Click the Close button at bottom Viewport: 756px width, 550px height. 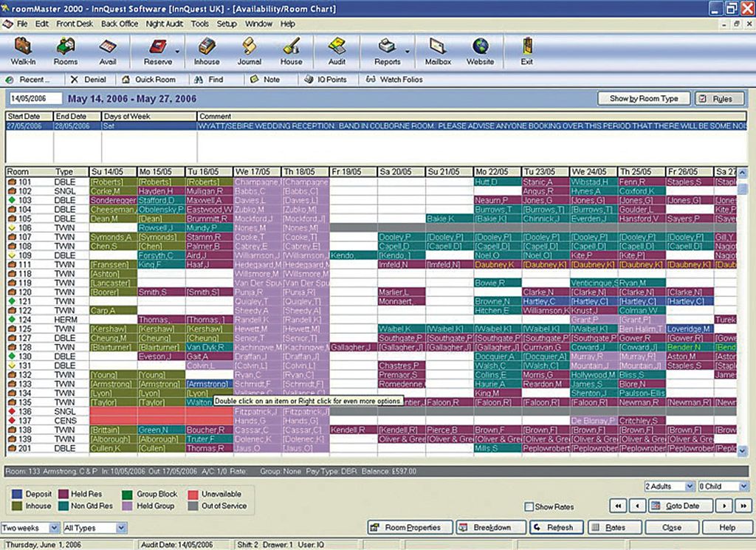click(672, 528)
